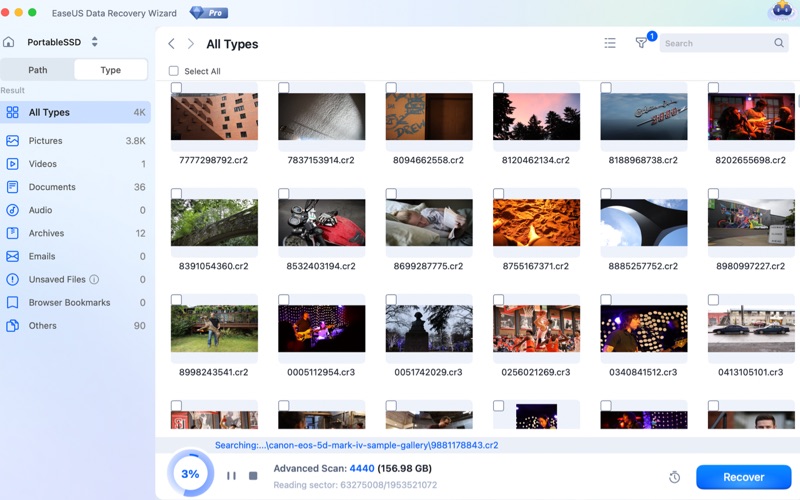Screen dimensions: 800x500
Task: Go forward with right chevron
Action: point(191,44)
